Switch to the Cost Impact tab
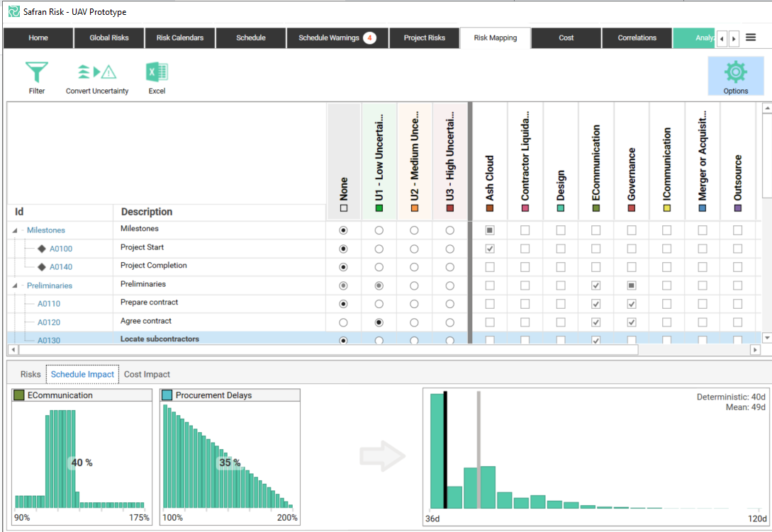This screenshot has height=532, width=772. click(147, 374)
